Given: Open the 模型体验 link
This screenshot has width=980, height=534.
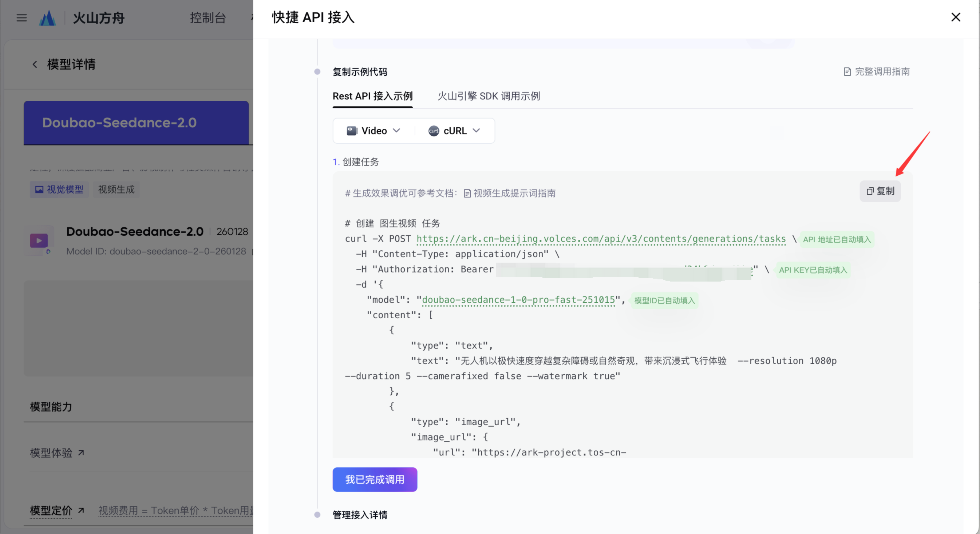Looking at the screenshot, I should (57, 453).
